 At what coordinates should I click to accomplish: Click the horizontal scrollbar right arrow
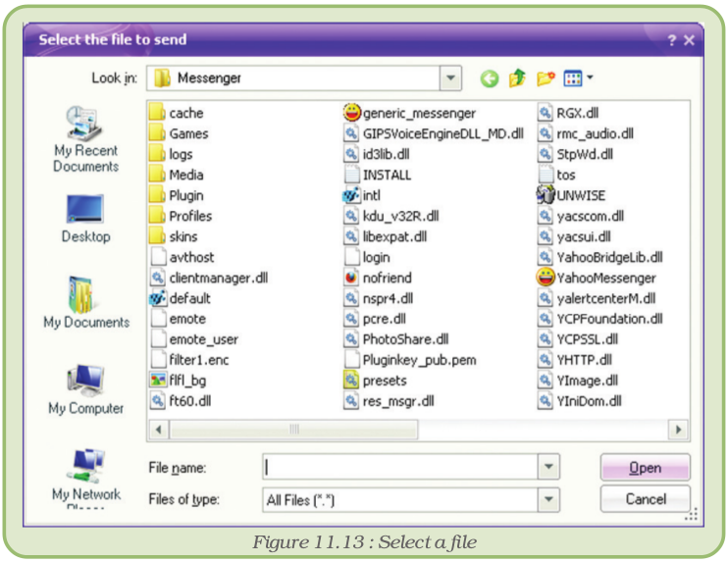point(677,430)
